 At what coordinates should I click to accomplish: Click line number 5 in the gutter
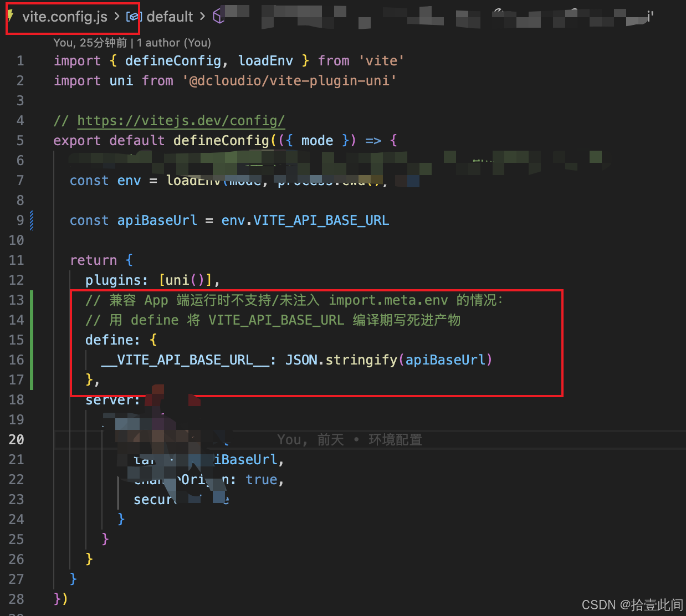pos(20,141)
